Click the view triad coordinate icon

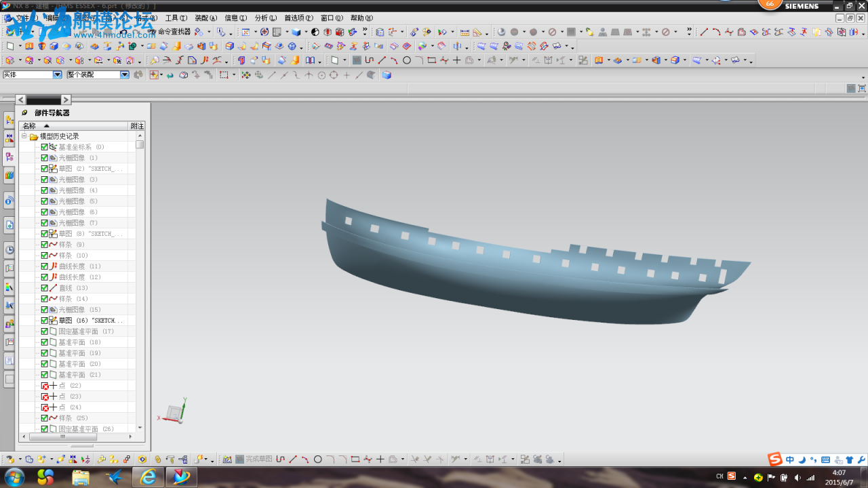(173, 411)
